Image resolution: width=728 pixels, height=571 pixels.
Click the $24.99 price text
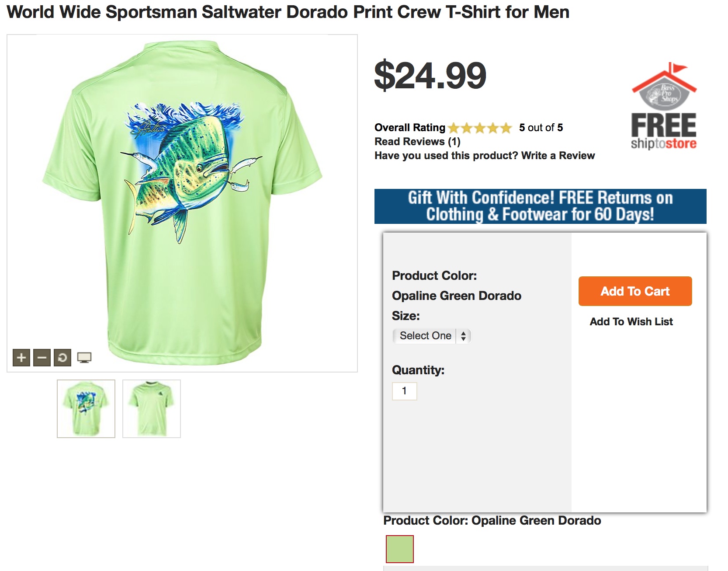[x=430, y=75]
